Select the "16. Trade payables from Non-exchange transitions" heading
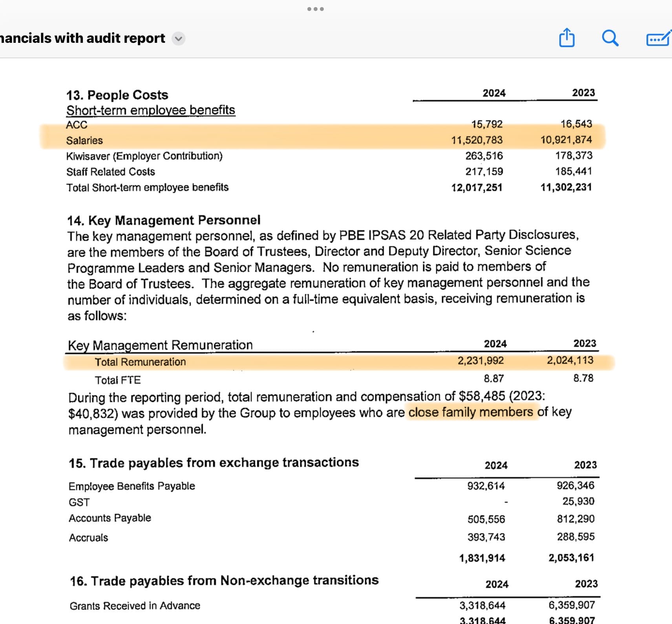The width and height of the screenshot is (672, 624). click(224, 580)
